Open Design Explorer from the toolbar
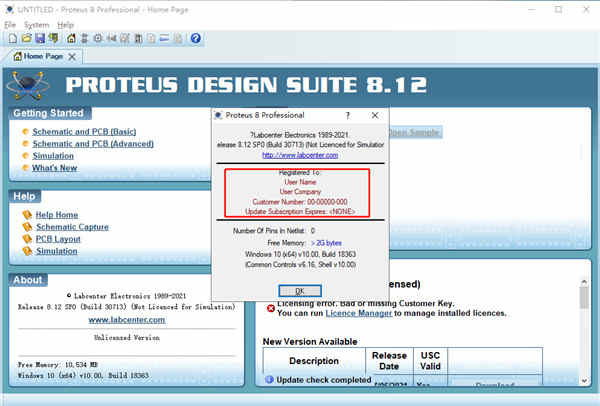The height and width of the screenshot is (406, 600). click(138, 38)
